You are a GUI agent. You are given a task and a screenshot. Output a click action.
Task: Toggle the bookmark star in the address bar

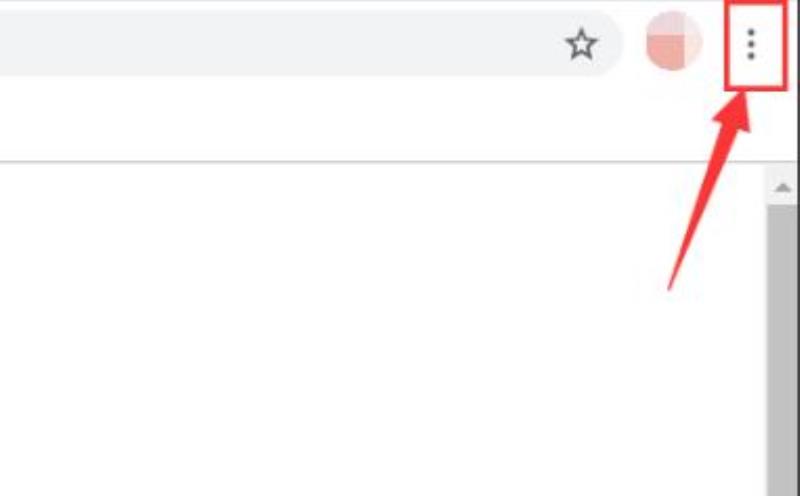click(581, 44)
